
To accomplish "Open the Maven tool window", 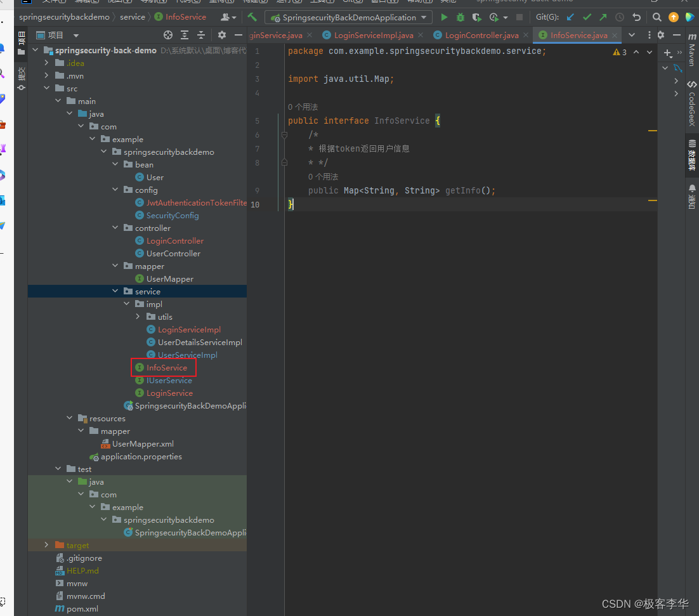I will pyautogui.click(x=691, y=51).
